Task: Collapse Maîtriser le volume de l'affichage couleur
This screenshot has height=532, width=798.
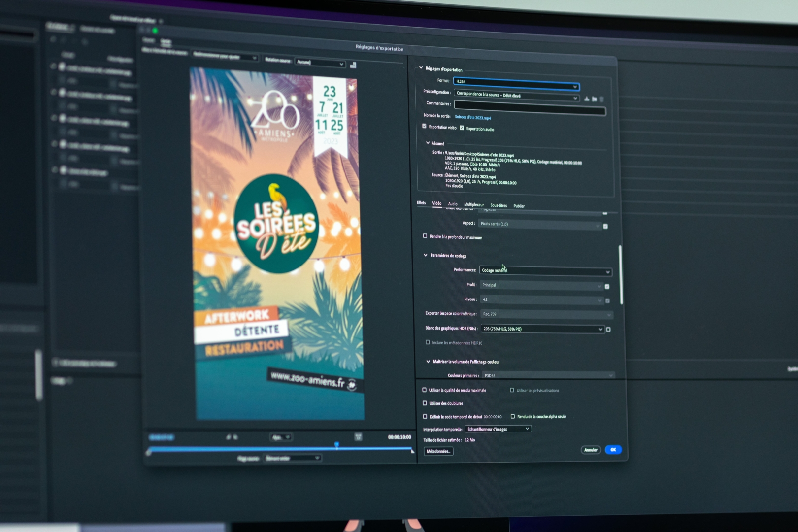Action: coord(428,361)
